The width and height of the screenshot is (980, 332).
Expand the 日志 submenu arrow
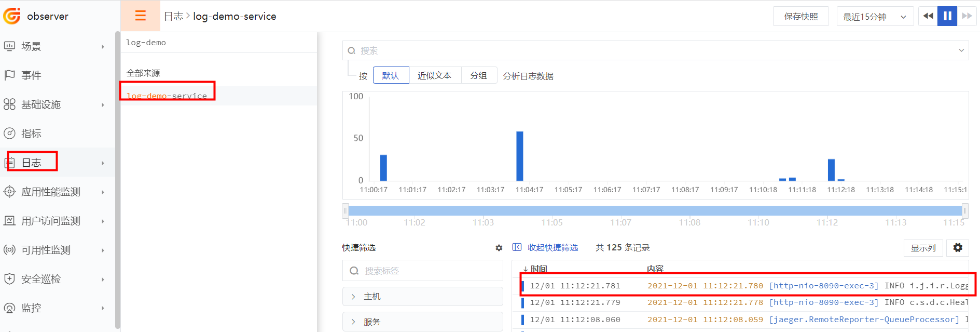click(x=103, y=163)
